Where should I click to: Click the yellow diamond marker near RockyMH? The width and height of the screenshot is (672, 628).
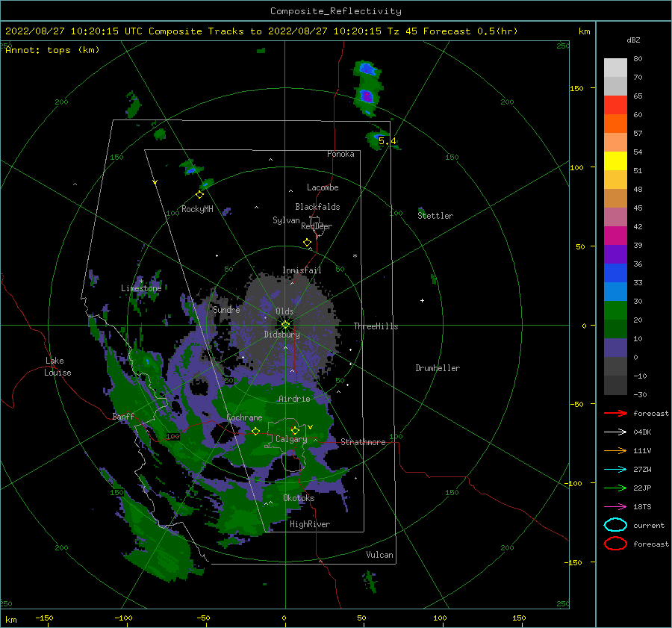pyautogui.click(x=199, y=195)
